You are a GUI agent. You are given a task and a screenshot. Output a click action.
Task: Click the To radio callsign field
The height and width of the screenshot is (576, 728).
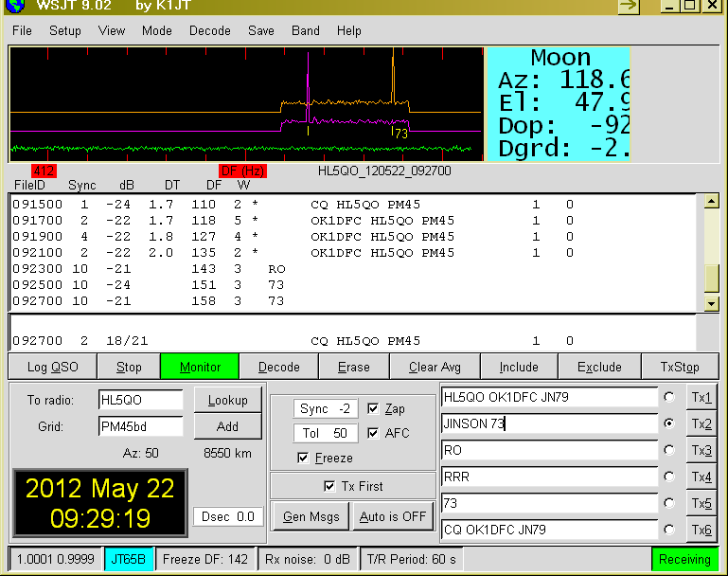[140, 401]
